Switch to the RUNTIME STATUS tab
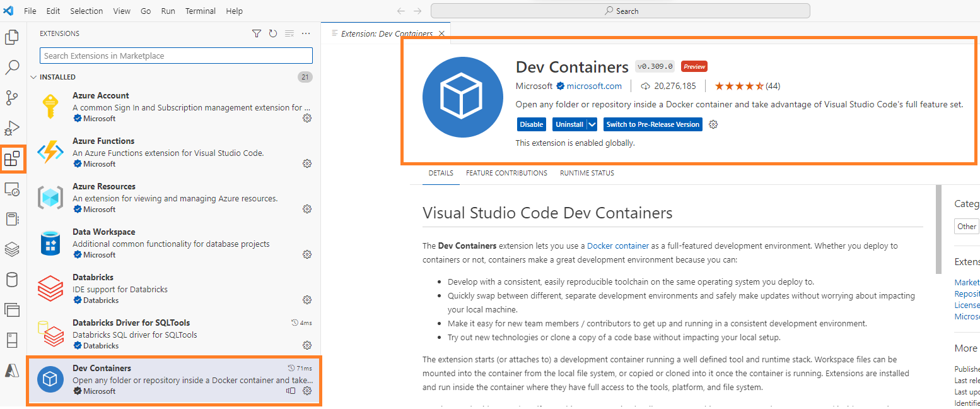The width and height of the screenshot is (980, 409). click(586, 173)
